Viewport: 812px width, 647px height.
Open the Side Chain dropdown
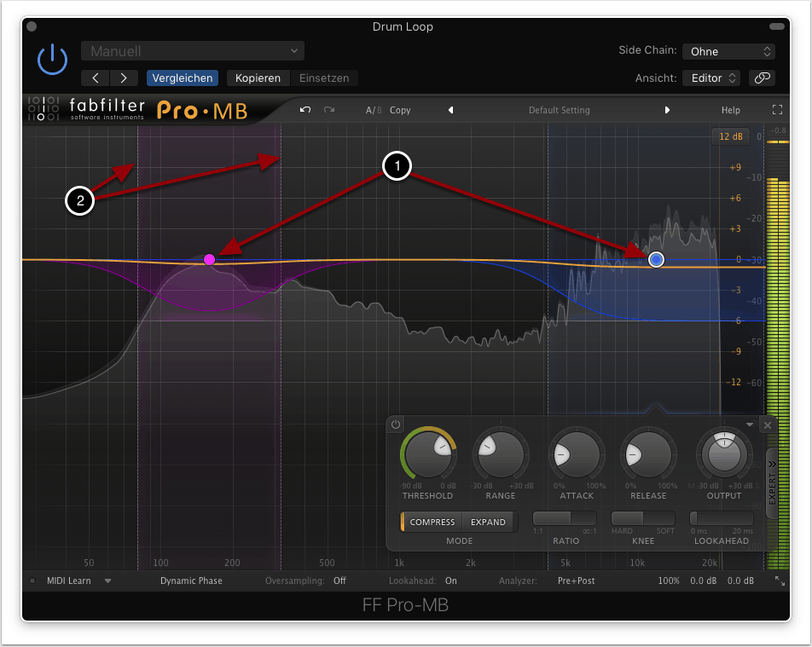pyautogui.click(x=728, y=51)
